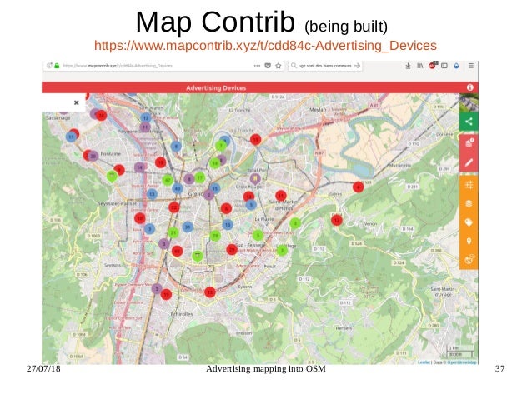Click purple cluster 5 north of Échirolles

pos(157,289)
